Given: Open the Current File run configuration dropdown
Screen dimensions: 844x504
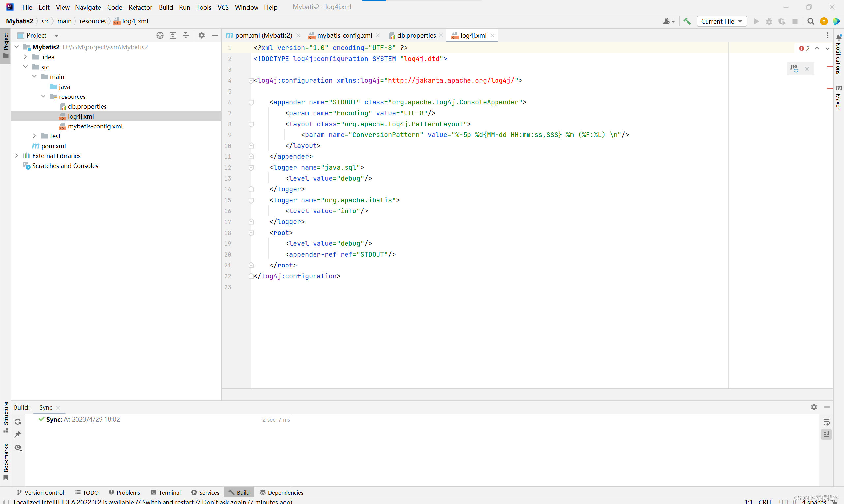Looking at the screenshot, I should 722,21.
